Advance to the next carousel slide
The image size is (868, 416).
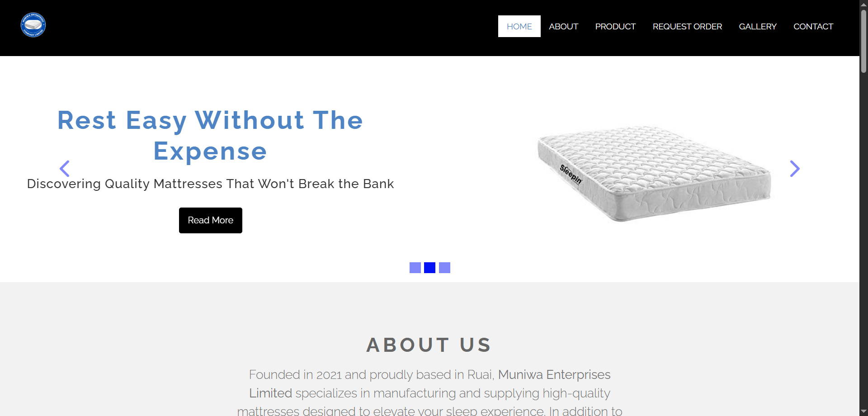[x=795, y=168]
